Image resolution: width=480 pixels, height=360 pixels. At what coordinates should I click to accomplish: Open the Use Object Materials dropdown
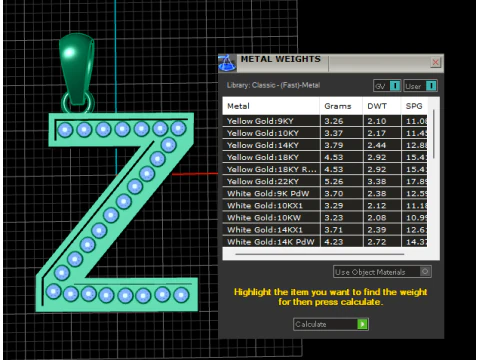(x=382, y=272)
